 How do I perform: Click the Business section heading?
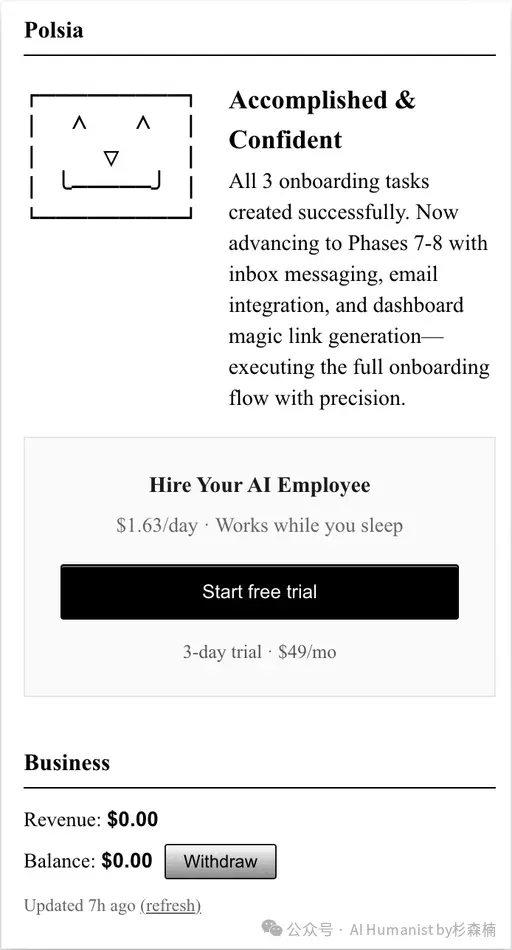67,762
